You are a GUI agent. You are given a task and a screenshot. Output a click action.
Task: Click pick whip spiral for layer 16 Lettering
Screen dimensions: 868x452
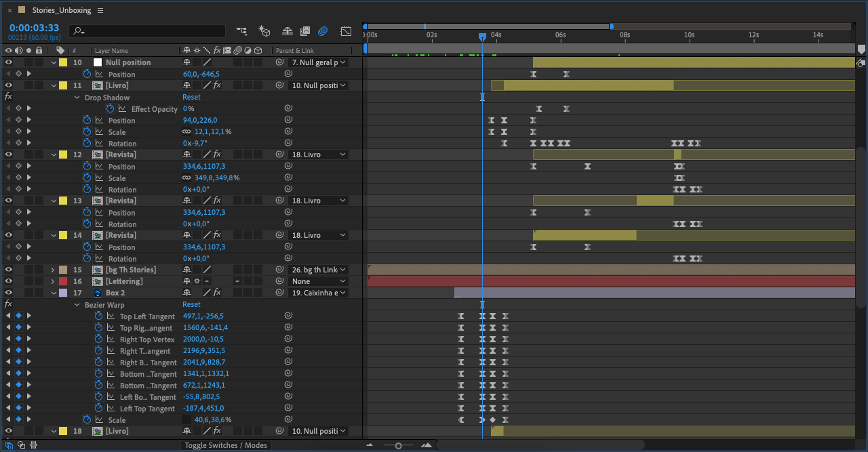[279, 281]
